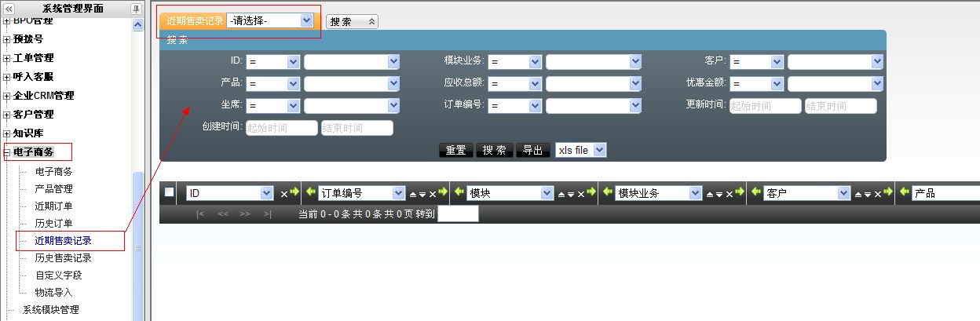Click the 创建时间 起始时间 input field
This screenshot has width=980, height=321.
[x=281, y=128]
